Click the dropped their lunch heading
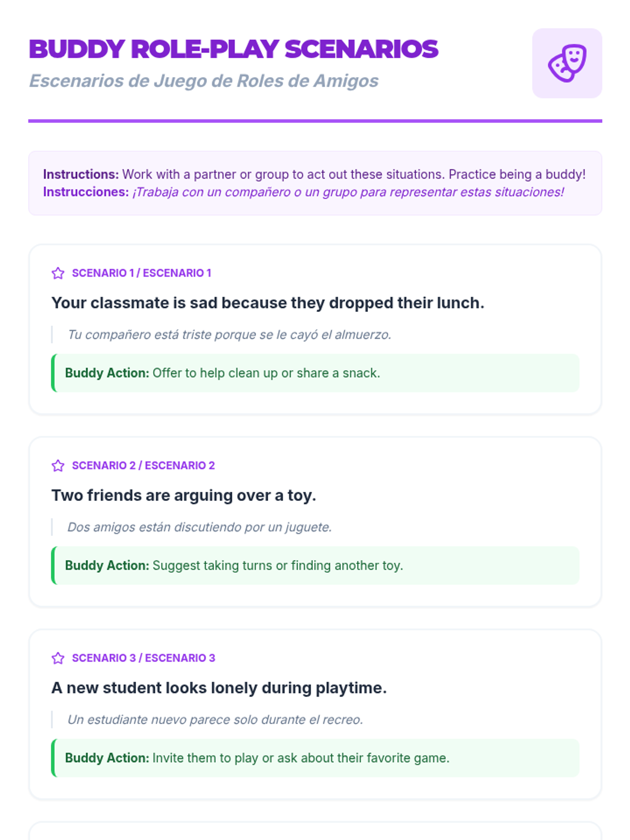630x840 pixels. coord(268,303)
